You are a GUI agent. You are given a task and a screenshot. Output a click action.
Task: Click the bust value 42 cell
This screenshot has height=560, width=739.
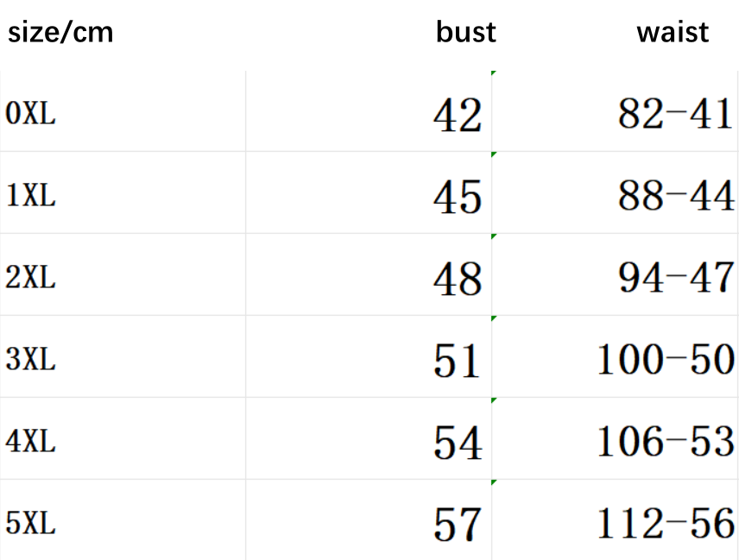pyautogui.click(x=457, y=115)
